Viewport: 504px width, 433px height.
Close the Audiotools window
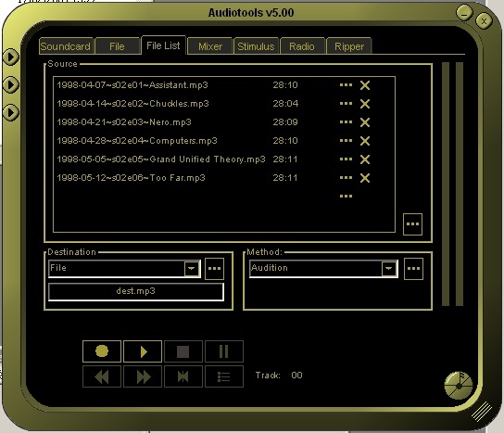tap(484, 21)
